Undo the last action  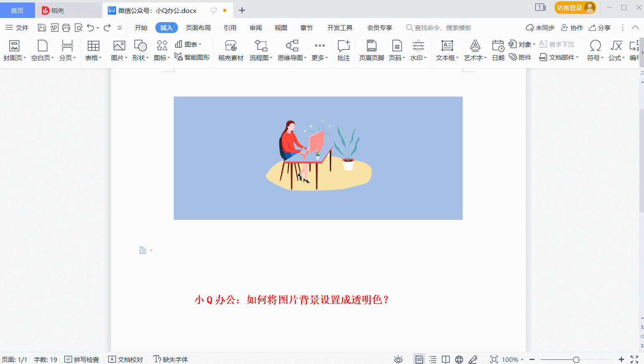[x=90, y=27]
